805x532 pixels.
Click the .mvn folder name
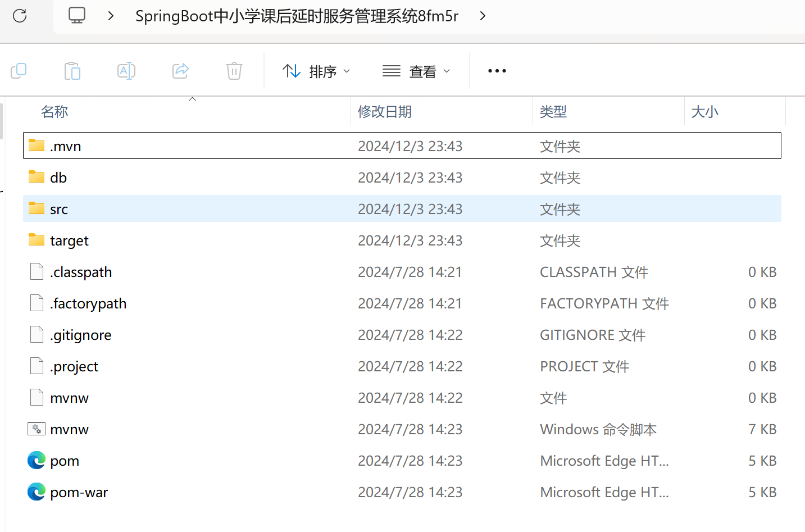(x=66, y=147)
